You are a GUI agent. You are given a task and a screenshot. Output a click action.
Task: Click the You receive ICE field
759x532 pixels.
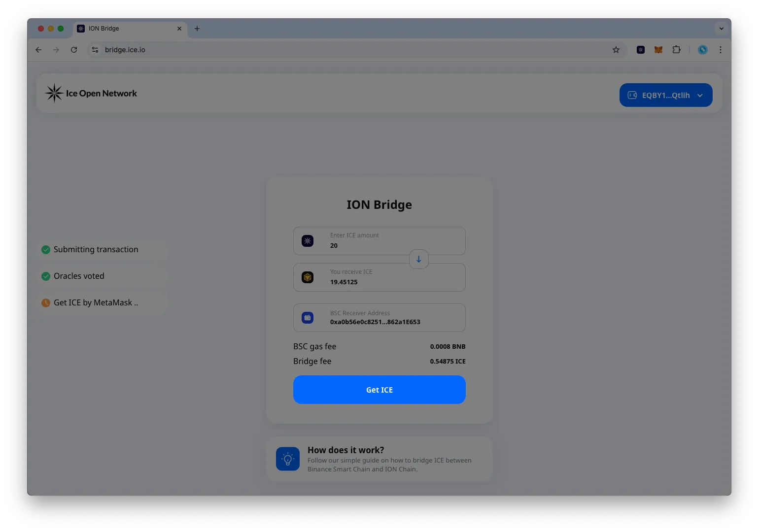point(379,277)
